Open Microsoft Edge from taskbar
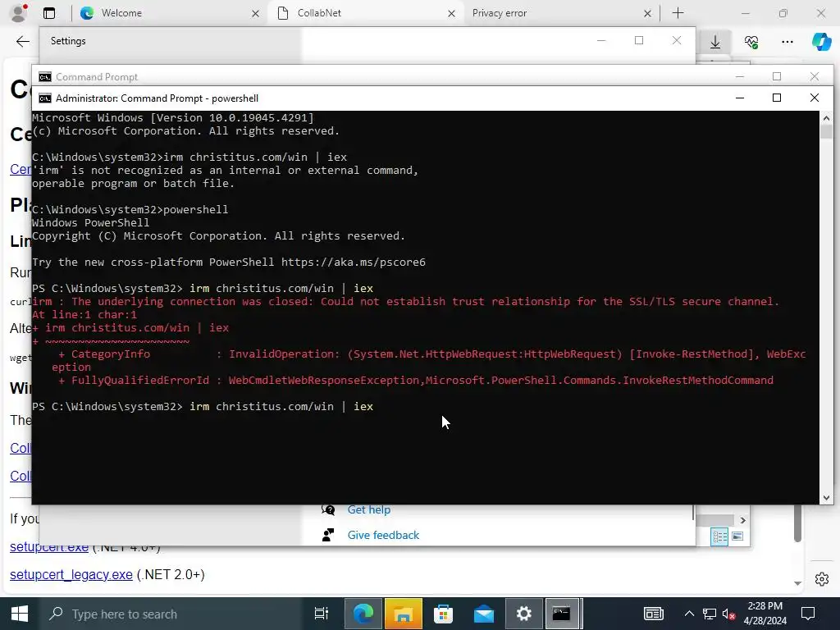This screenshot has width=840, height=630. (363, 614)
